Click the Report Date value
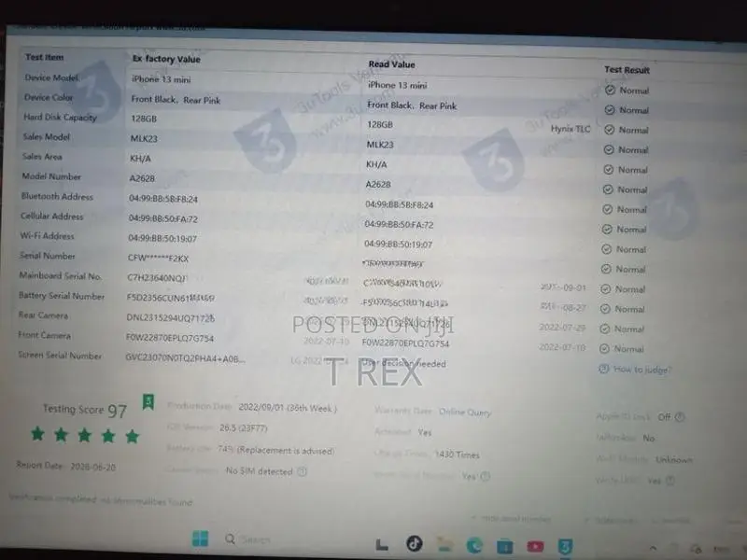The image size is (747, 560). (x=93, y=467)
